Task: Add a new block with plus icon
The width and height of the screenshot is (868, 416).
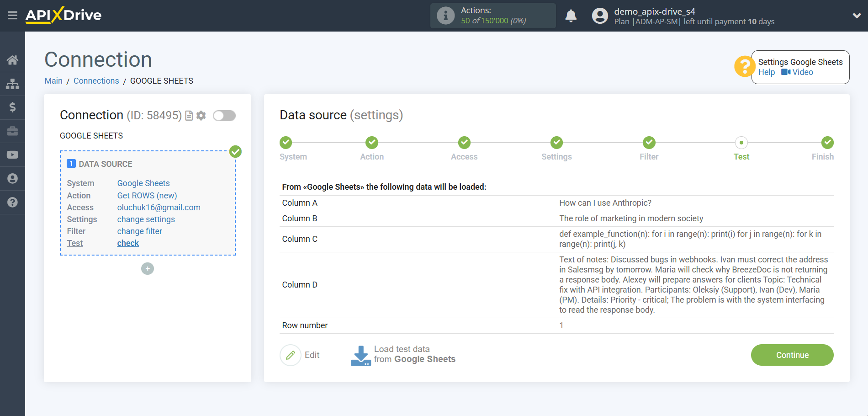Action: coord(148,268)
